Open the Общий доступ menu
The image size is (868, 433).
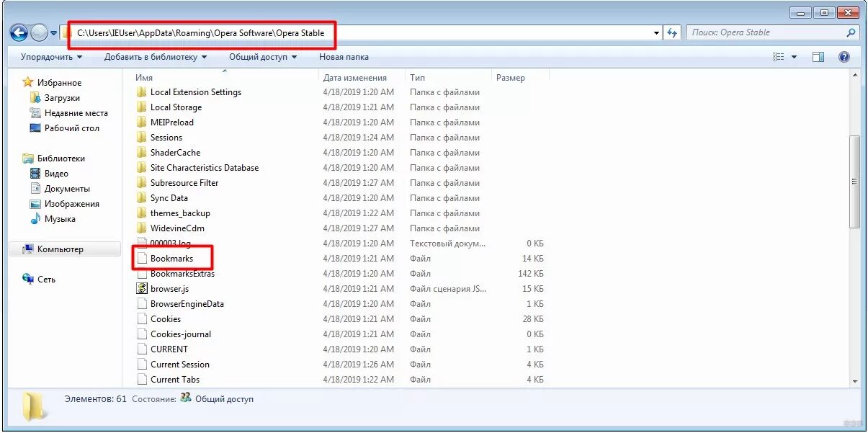point(263,57)
